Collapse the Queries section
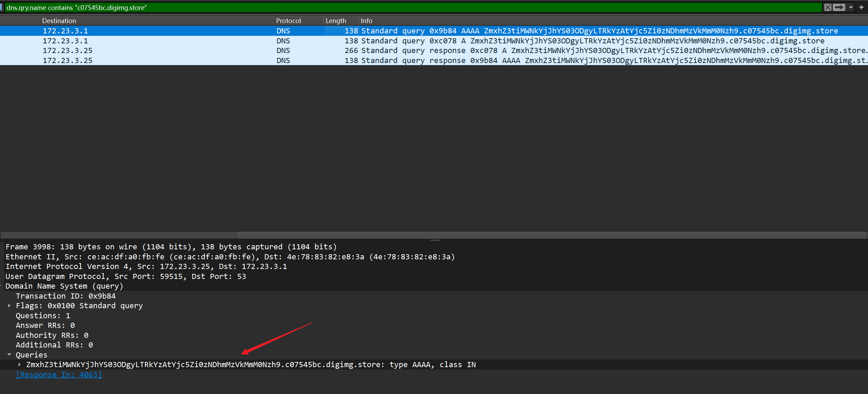868x394 pixels. click(9, 354)
